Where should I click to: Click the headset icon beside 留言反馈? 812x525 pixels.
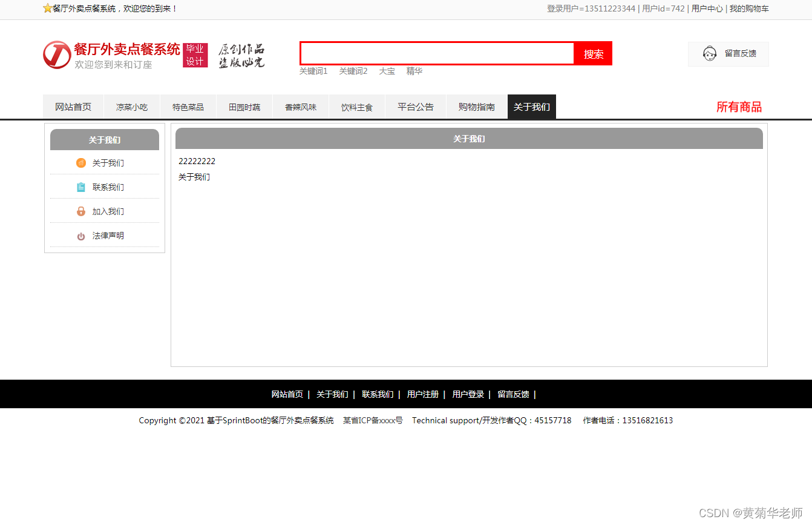click(710, 54)
